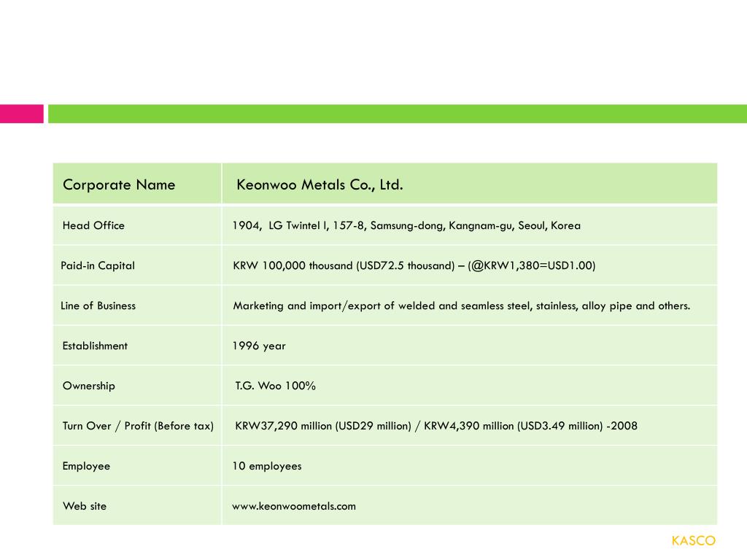Click the 'Corporate Name' header cell
The height and width of the screenshot is (560, 747).
coord(137,184)
